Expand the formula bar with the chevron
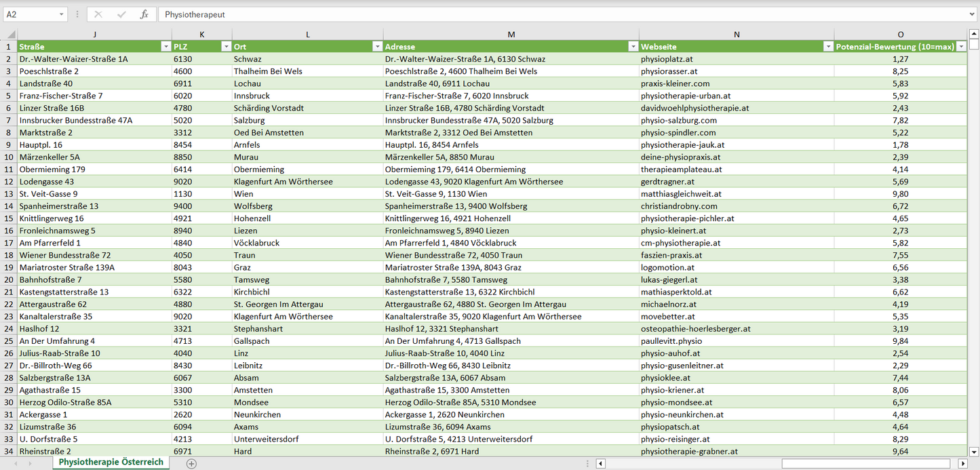 [972, 14]
